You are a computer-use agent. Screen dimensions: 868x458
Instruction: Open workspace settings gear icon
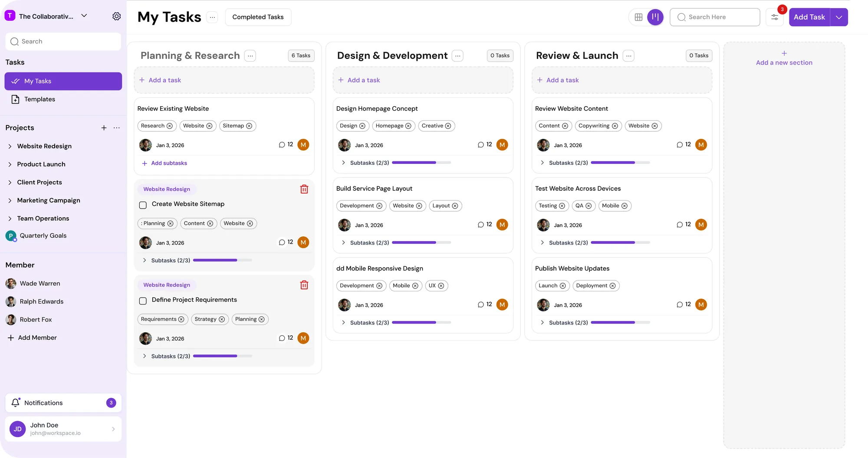pyautogui.click(x=116, y=16)
